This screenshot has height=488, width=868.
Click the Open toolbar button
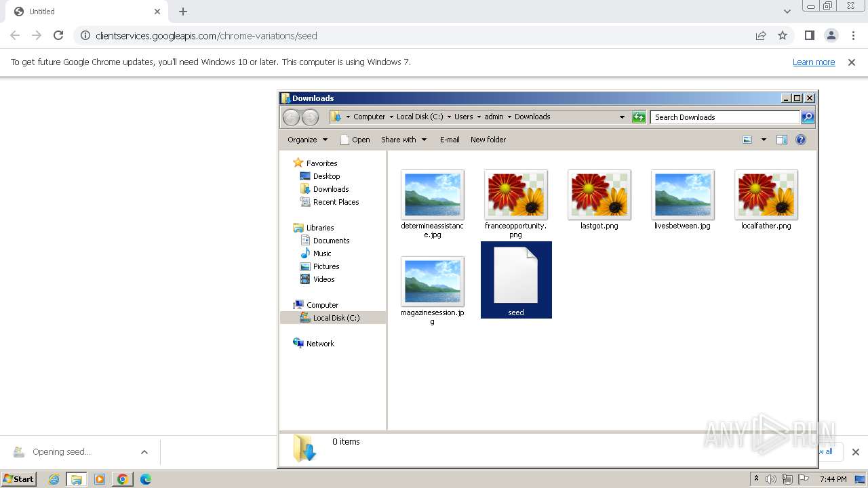point(355,140)
